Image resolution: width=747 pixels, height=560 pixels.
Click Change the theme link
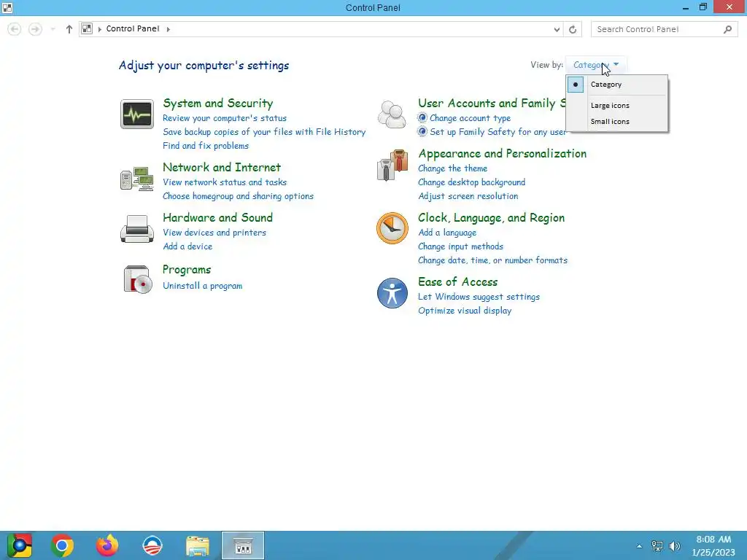(x=452, y=168)
